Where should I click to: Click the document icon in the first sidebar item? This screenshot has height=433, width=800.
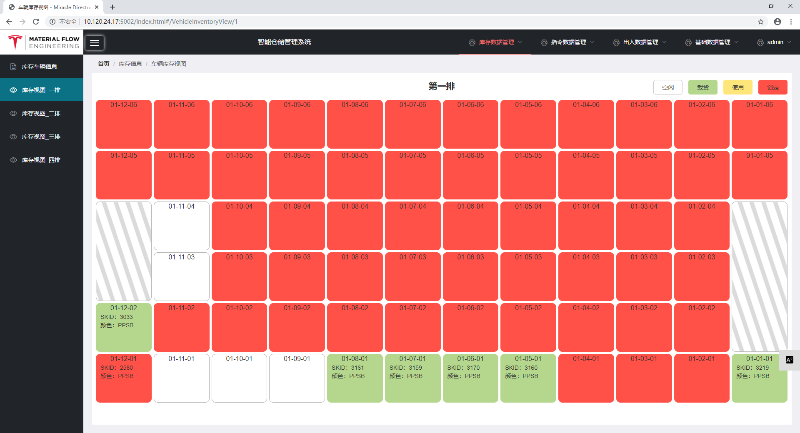13,67
